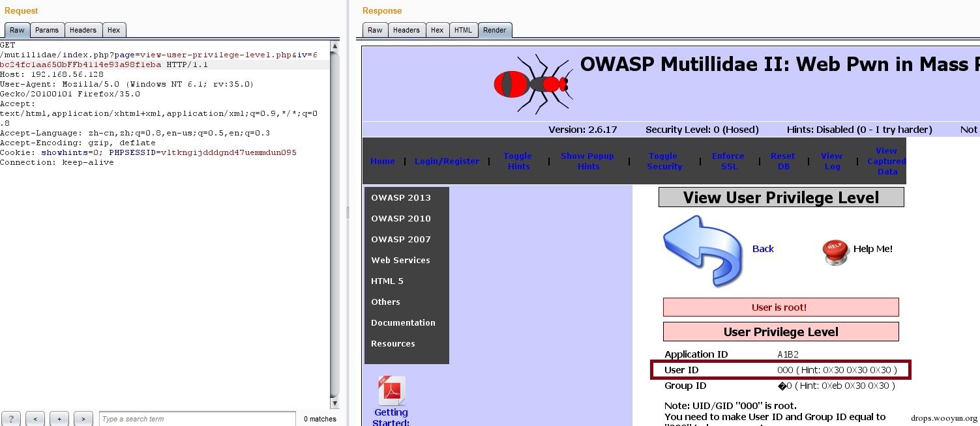This screenshot has height=426, width=980.
Task: Click the Hints: Disabled status text
Action: (859, 130)
